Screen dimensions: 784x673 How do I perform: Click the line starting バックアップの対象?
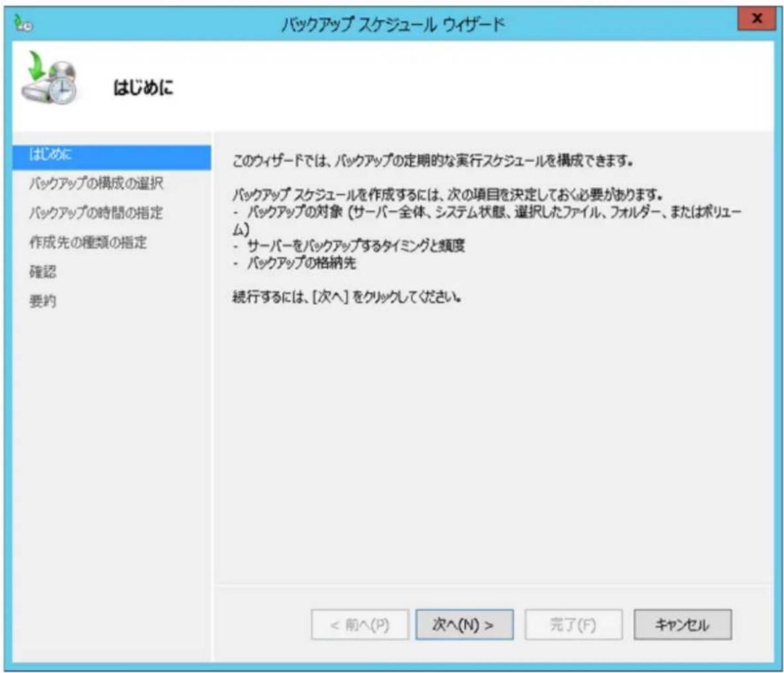click(x=487, y=220)
